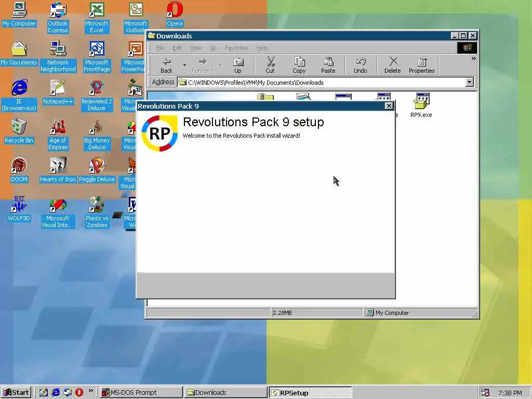Select the Big Money Deluxe shortcut
The width and height of the screenshot is (532, 399).
97,135
